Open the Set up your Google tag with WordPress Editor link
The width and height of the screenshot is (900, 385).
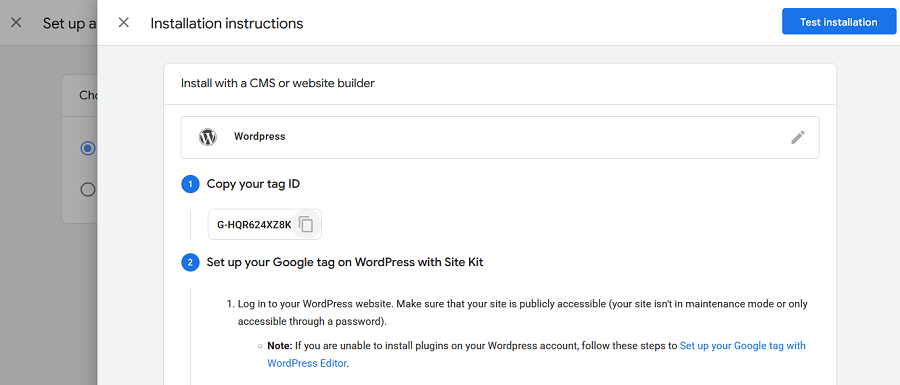point(537,354)
